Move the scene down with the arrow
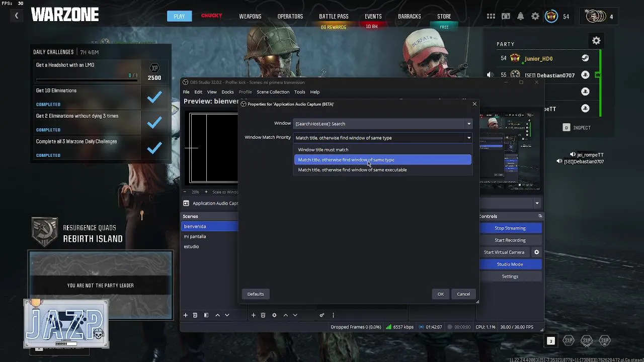Viewport: 644px width, 362px height. (x=227, y=315)
